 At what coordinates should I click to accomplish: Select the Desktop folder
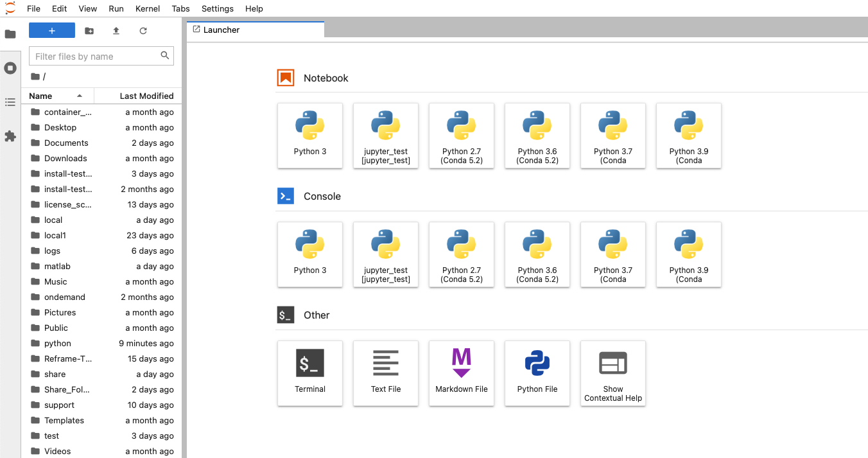click(x=101, y=127)
